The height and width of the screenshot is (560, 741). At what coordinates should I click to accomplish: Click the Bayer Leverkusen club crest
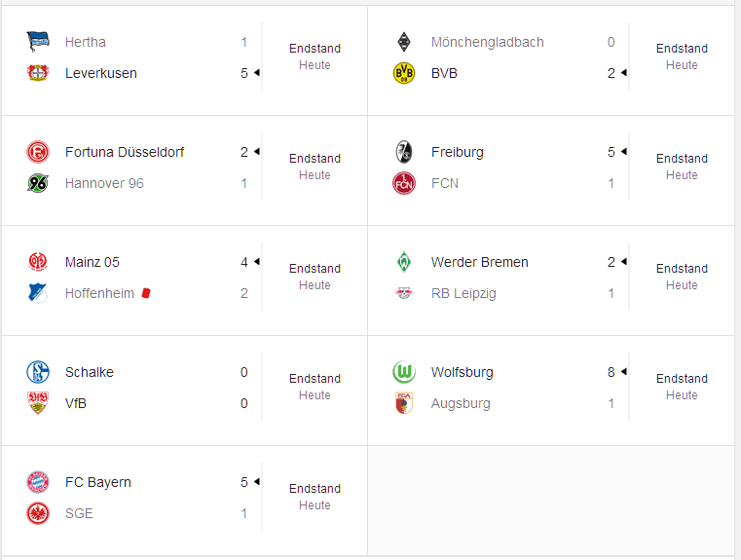pos(38,73)
